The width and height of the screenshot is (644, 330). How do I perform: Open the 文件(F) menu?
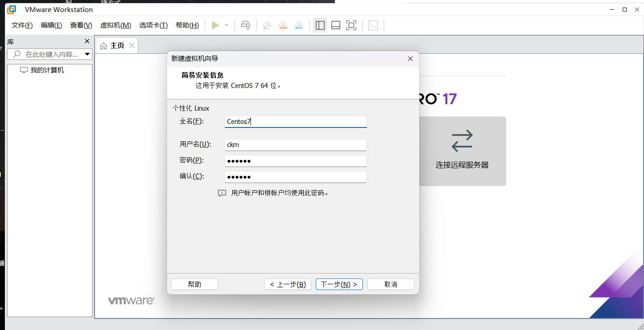(x=22, y=25)
